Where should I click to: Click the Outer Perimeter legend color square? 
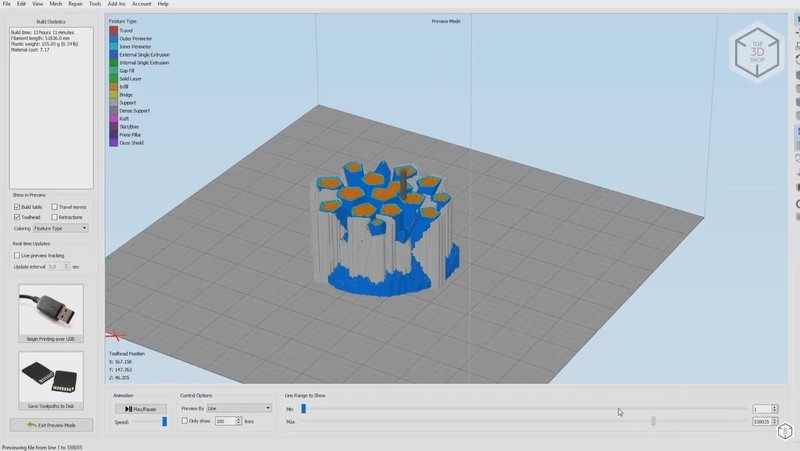114,39
